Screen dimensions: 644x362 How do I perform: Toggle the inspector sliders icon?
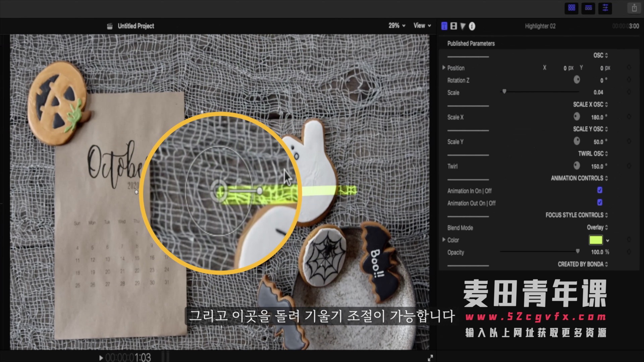tap(605, 8)
